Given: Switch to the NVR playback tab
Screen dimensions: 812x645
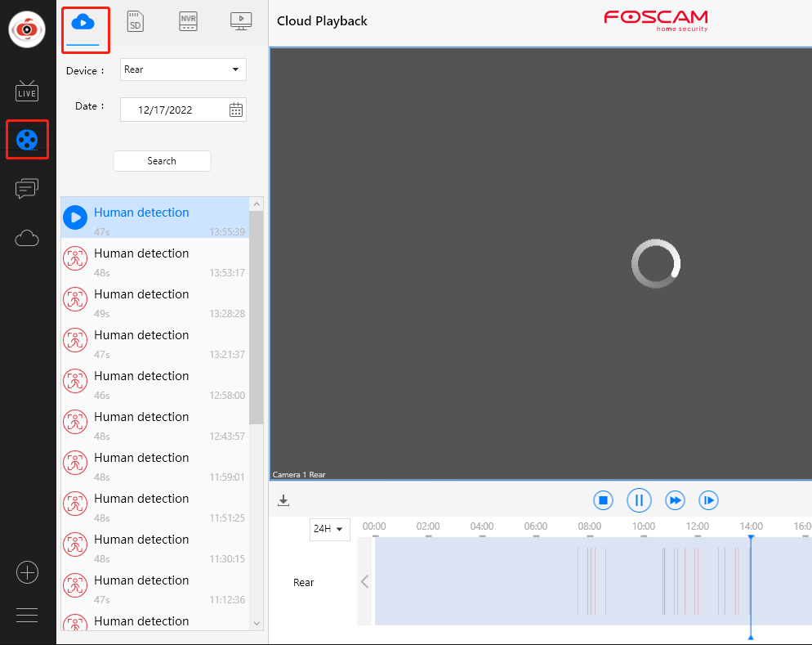Looking at the screenshot, I should click(188, 23).
